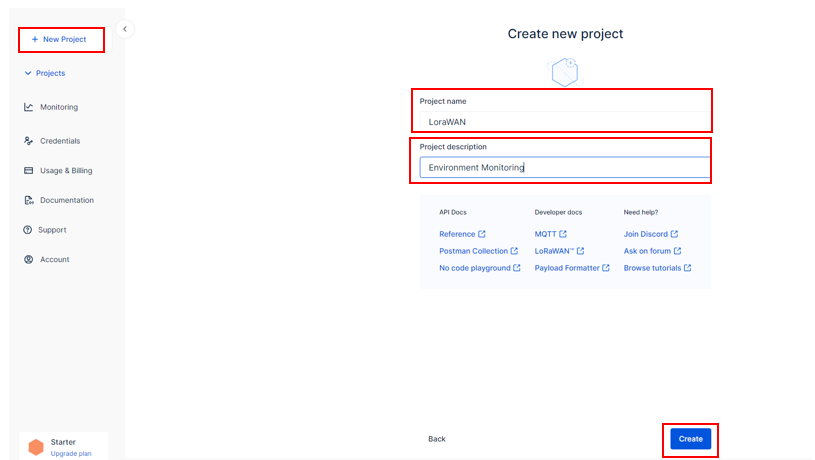Go back using the Back button
Viewport: 815px width, 460px height.
point(436,439)
